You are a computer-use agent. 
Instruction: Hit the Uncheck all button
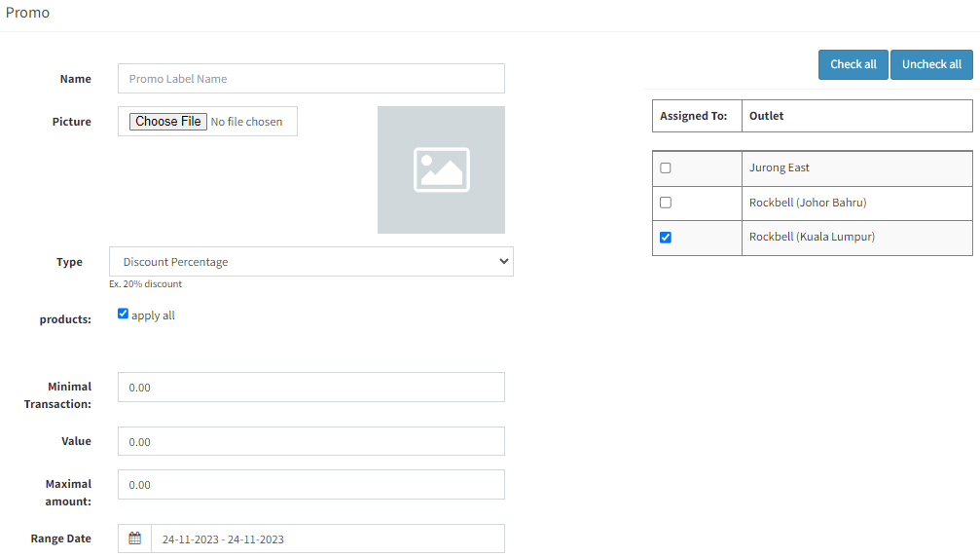(x=931, y=64)
